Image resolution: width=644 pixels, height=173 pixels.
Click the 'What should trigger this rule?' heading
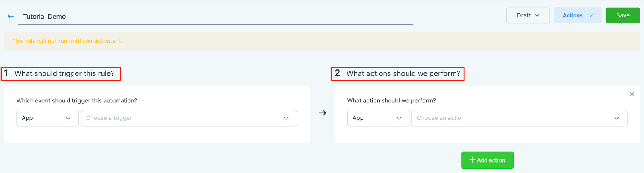tap(64, 74)
